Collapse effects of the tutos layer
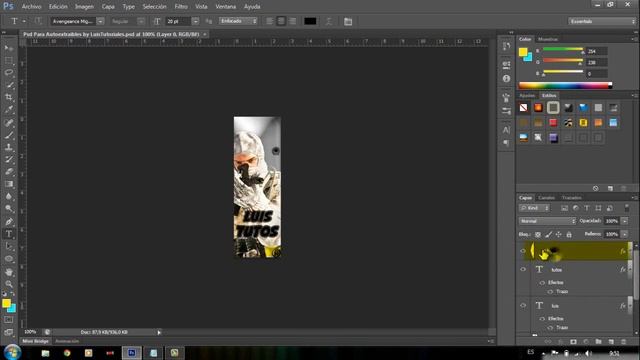 click(x=630, y=269)
